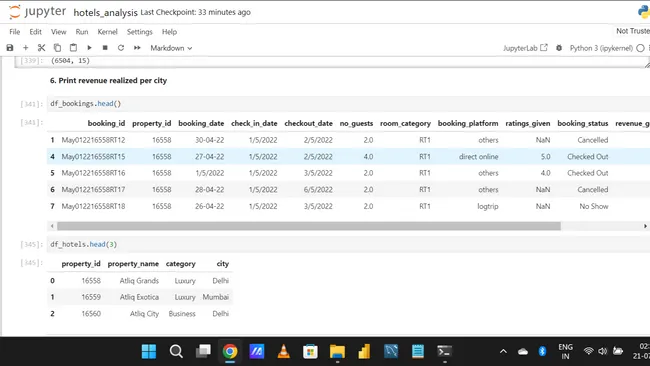Cut selected cell with scissors icon
Viewport: 650px width, 366px height.
coord(41,48)
